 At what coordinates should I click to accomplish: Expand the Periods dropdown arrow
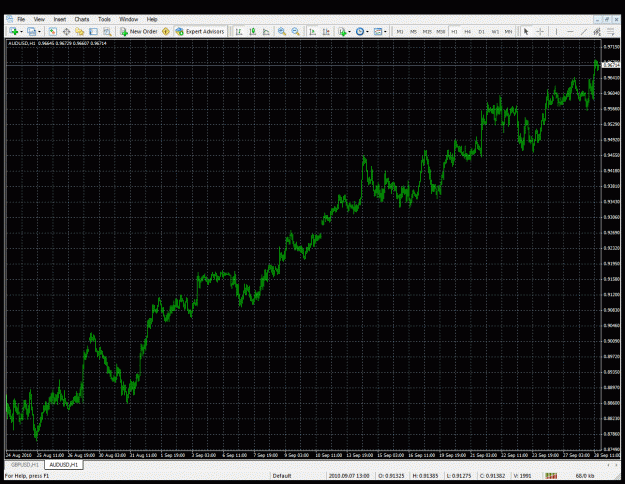367,31
